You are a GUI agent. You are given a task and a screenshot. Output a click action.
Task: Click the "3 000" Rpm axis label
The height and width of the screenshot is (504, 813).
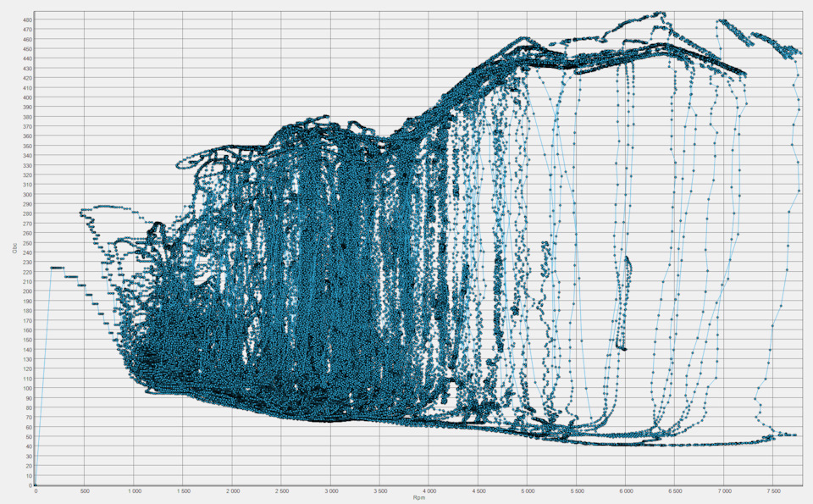click(331, 490)
